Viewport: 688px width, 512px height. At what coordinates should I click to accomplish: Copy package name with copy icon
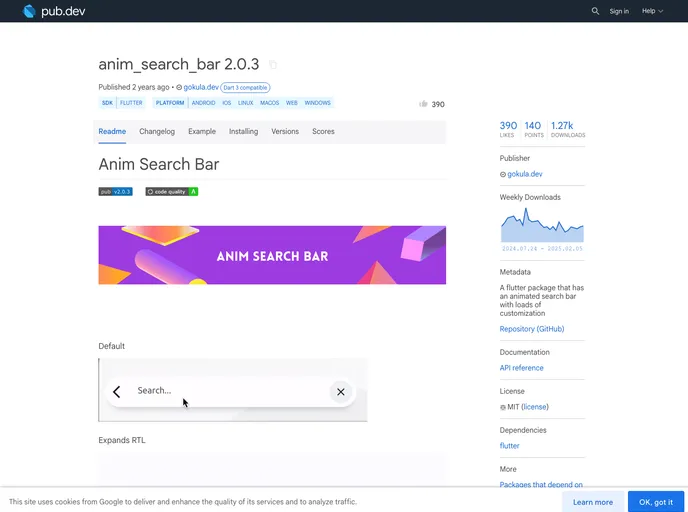tap(273, 64)
